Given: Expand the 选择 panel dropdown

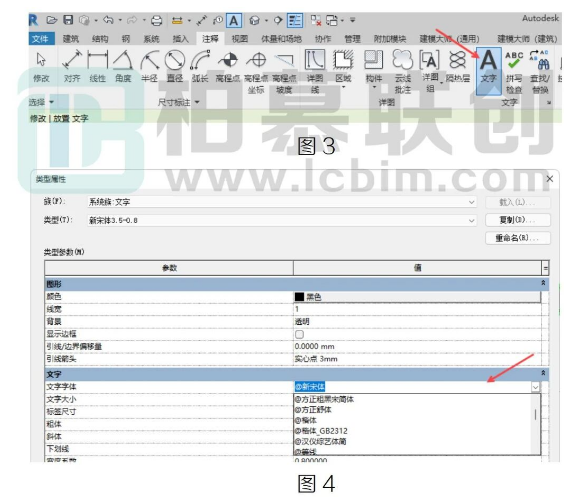Looking at the screenshot, I should tap(51, 102).
